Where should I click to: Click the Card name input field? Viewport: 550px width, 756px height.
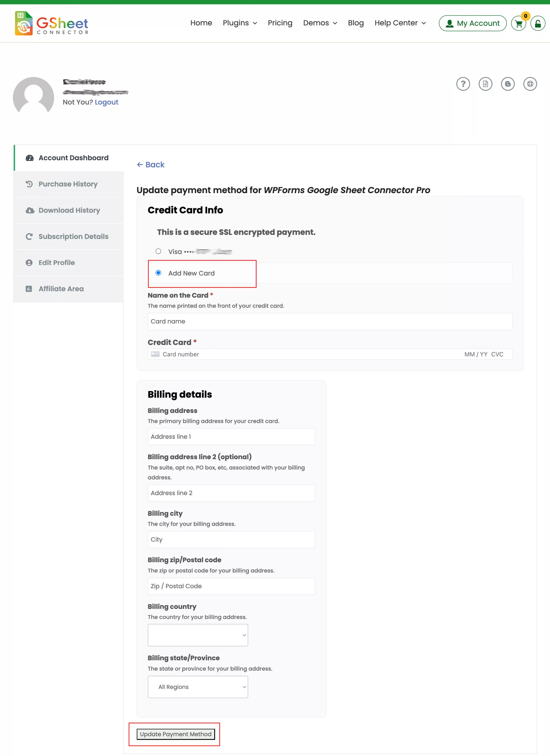330,321
